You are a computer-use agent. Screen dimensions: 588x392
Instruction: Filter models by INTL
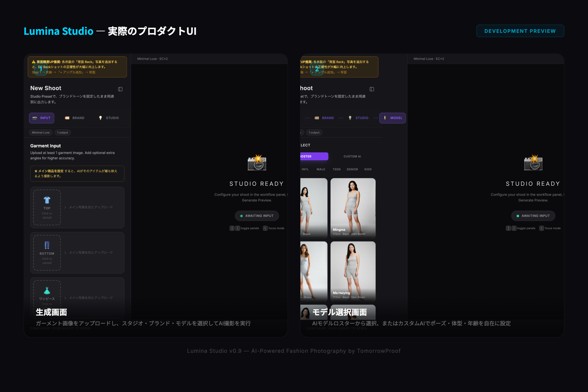pyautogui.click(x=305, y=169)
